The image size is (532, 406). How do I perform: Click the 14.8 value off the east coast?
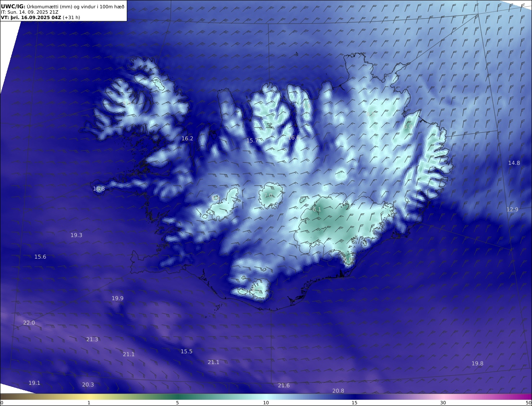tap(514, 163)
